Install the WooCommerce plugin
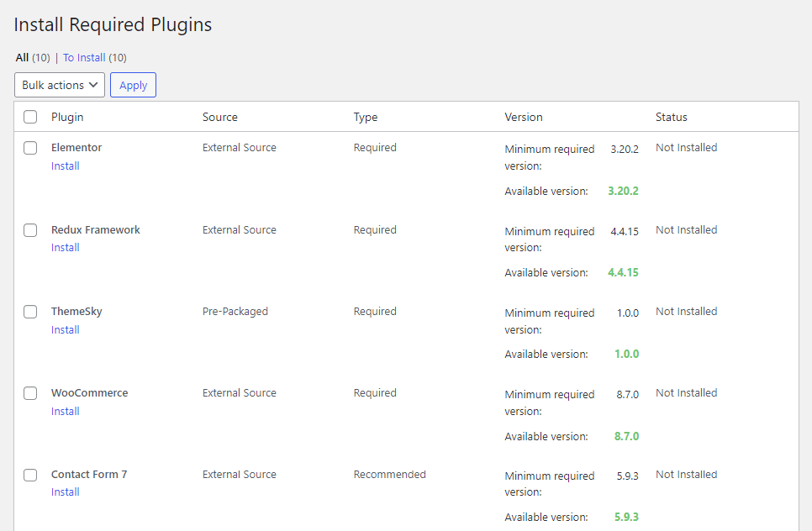 (x=66, y=411)
